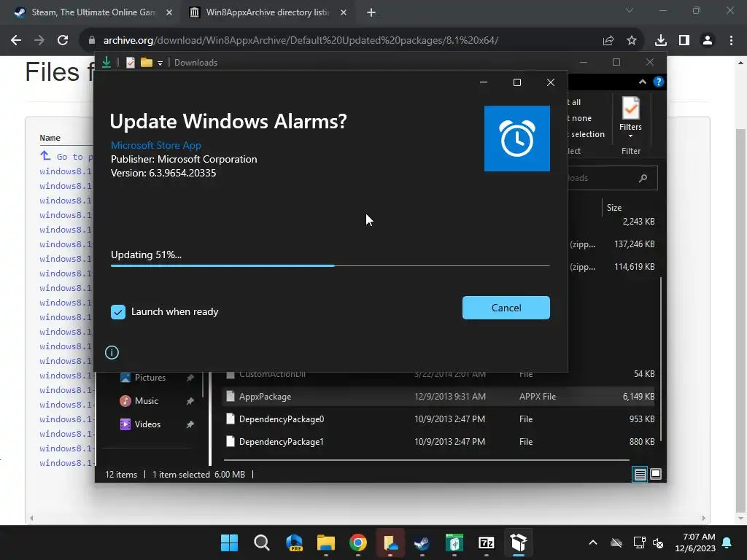Screen dimensions: 747x560
Task: Click folder icon in Explorer quick access toolbar
Action: click(x=146, y=63)
